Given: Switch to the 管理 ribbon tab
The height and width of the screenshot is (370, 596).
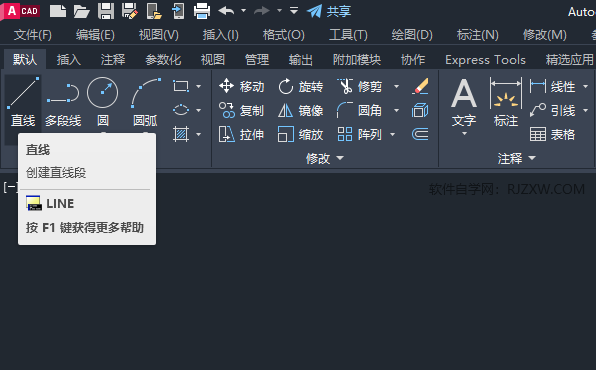Looking at the screenshot, I should click(x=257, y=60).
